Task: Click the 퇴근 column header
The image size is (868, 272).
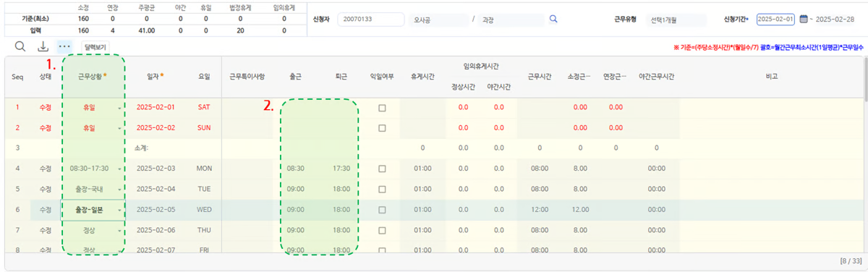Action: coord(341,76)
